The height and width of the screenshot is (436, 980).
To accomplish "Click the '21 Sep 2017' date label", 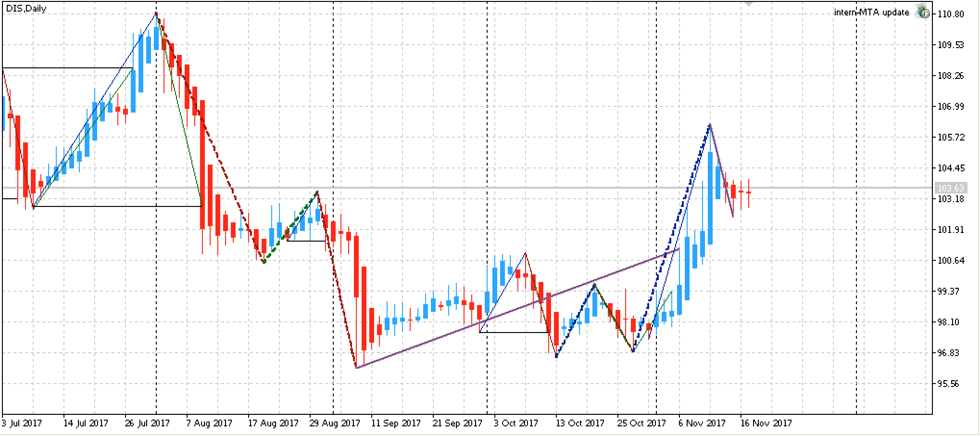I will click(x=457, y=423).
